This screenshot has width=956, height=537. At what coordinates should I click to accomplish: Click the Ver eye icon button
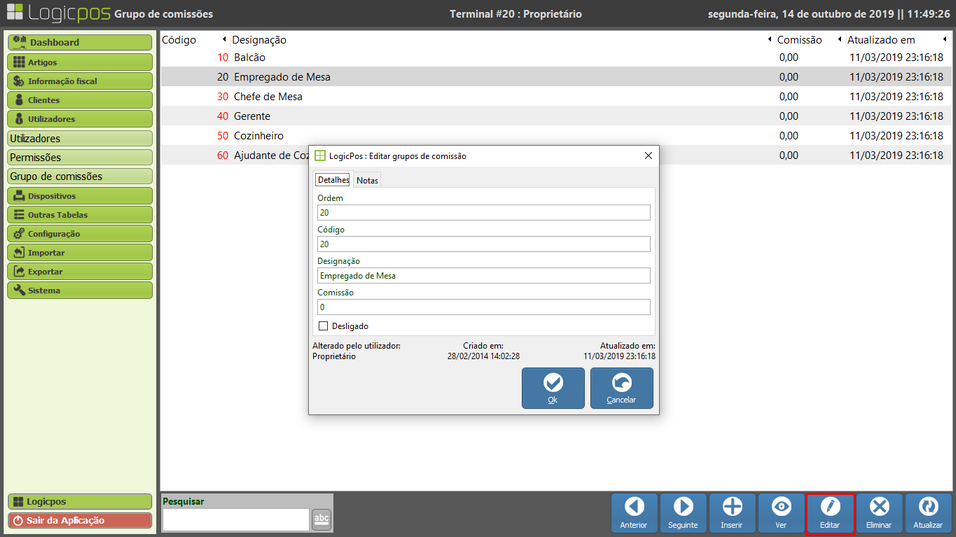(781, 512)
